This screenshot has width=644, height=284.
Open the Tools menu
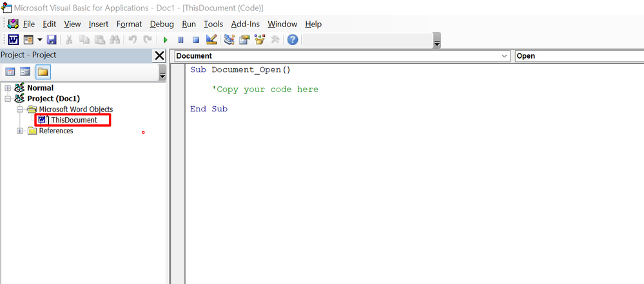point(213,24)
